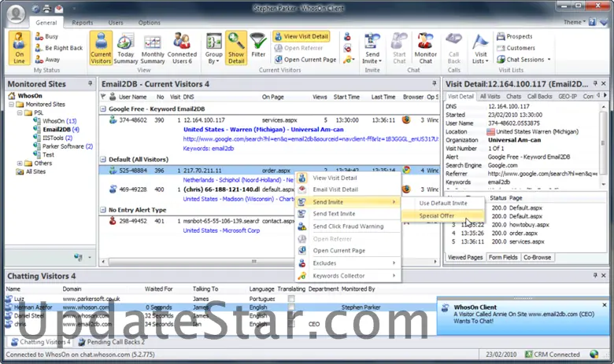Viewport: 614px width, 364px height.
Task: Set status to Be Right Back
Action: coord(59,48)
